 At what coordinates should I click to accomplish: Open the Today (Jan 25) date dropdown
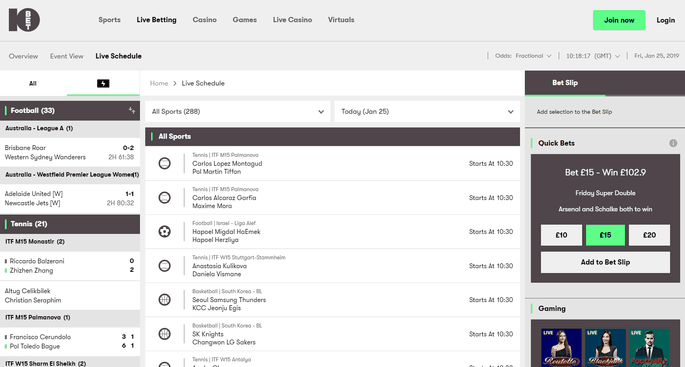coord(427,112)
